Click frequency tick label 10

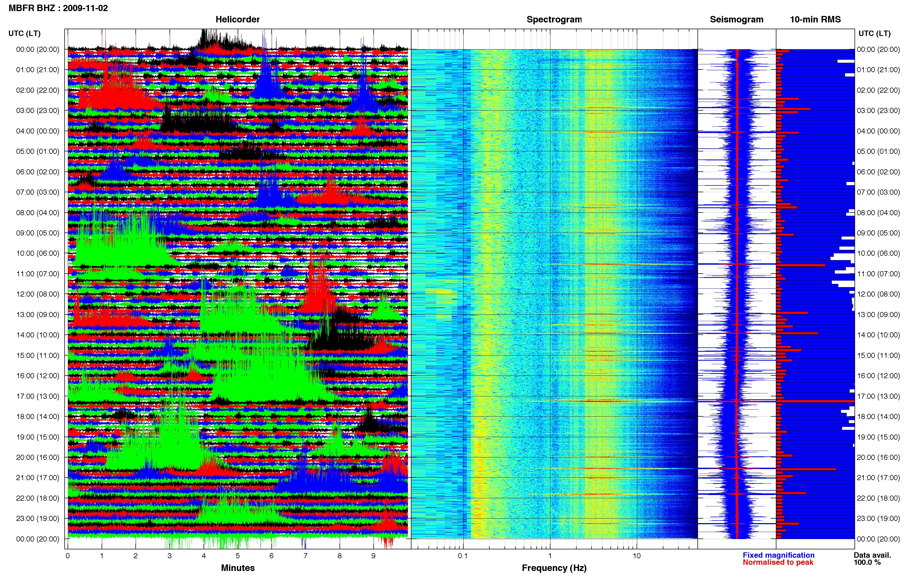pos(636,556)
